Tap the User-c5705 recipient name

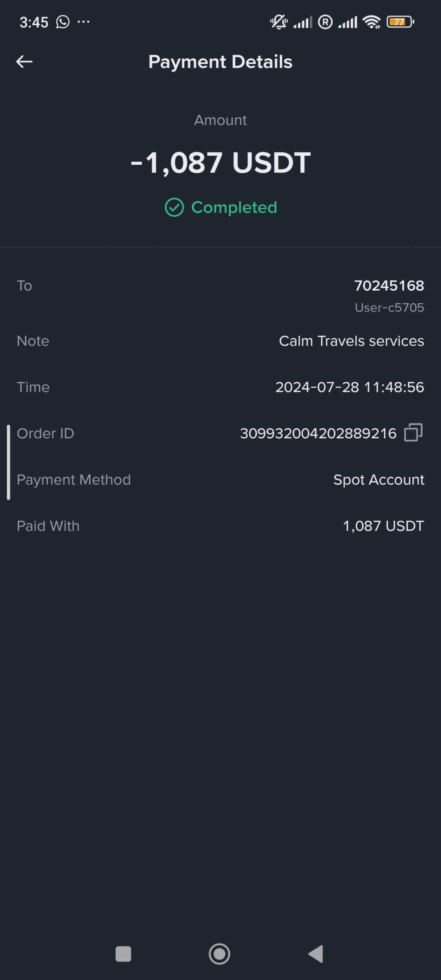click(x=389, y=307)
